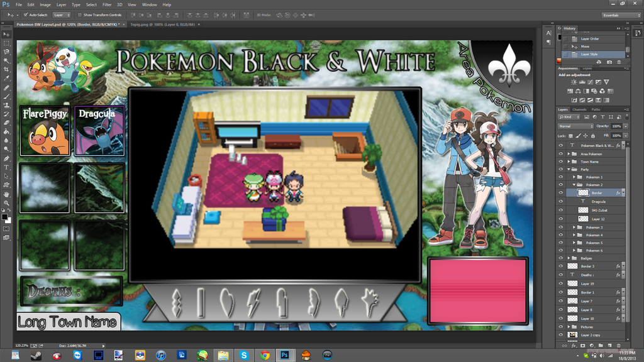This screenshot has width=644, height=362.
Task: Open the layer filter Kind dropdown
Action: click(569, 117)
